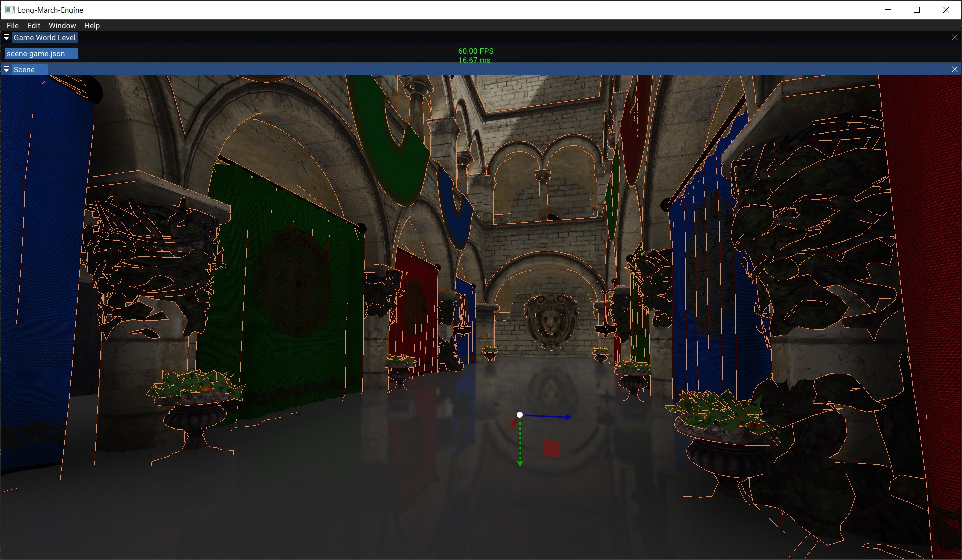Image resolution: width=962 pixels, height=560 pixels.
Task: Open the Edit menu
Action: coord(34,25)
